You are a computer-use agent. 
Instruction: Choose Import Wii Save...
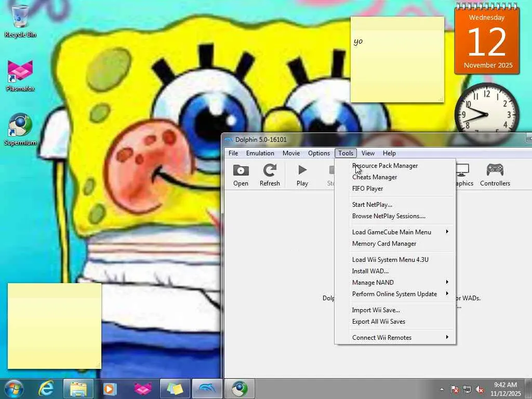click(395, 310)
